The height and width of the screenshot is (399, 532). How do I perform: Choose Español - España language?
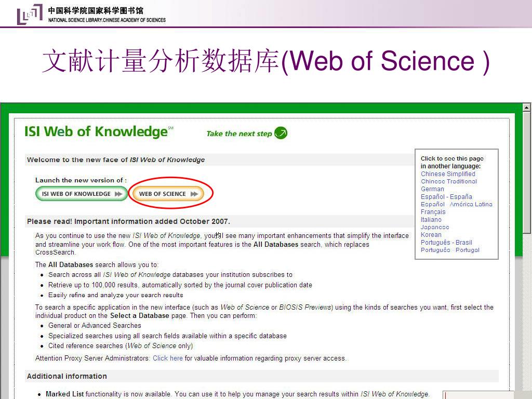[x=446, y=197]
